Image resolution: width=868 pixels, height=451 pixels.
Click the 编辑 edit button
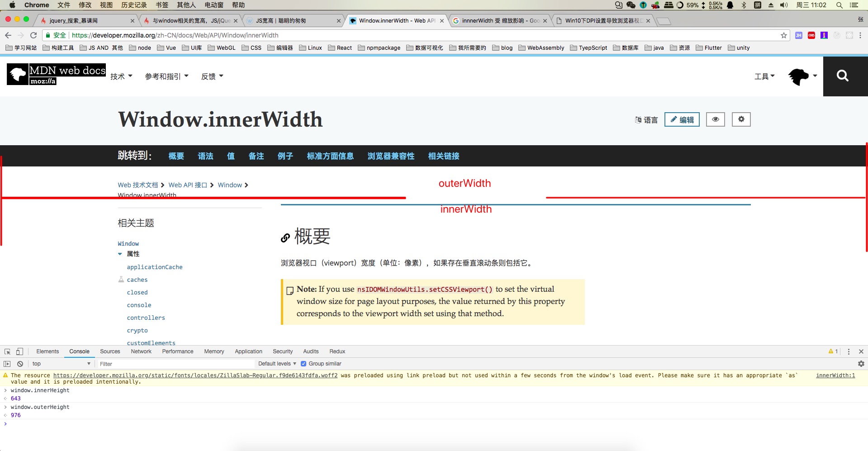(x=682, y=119)
